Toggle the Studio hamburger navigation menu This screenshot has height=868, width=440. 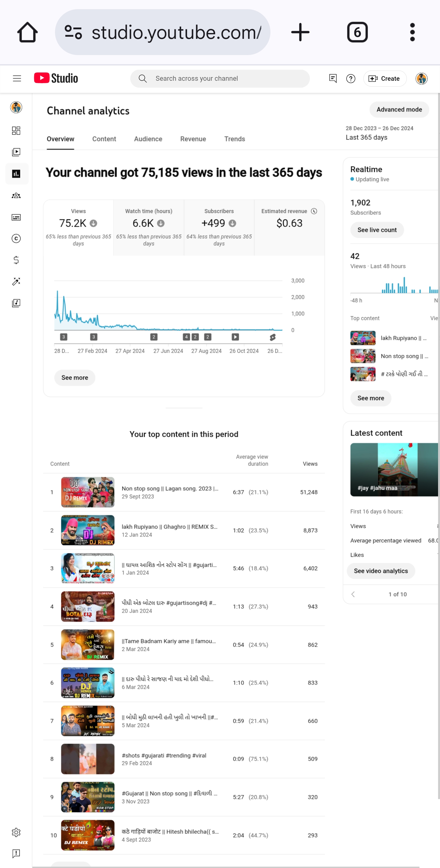(17, 79)
